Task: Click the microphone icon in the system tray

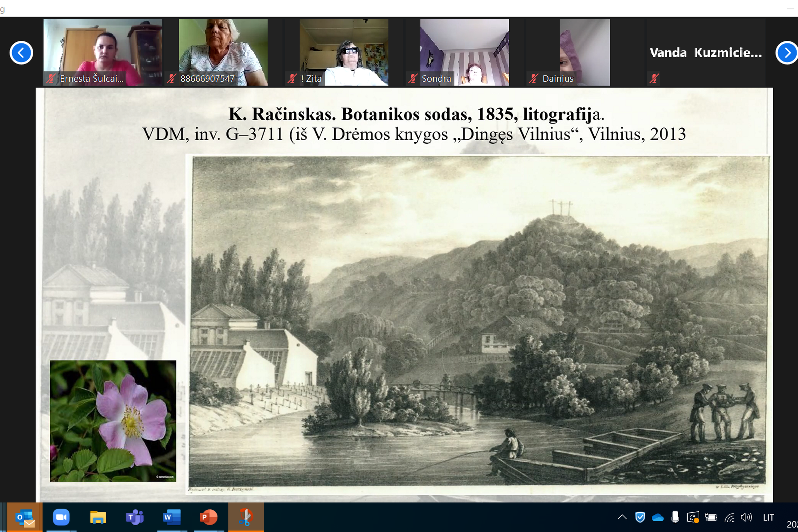Action: click(x=675, y=517)
